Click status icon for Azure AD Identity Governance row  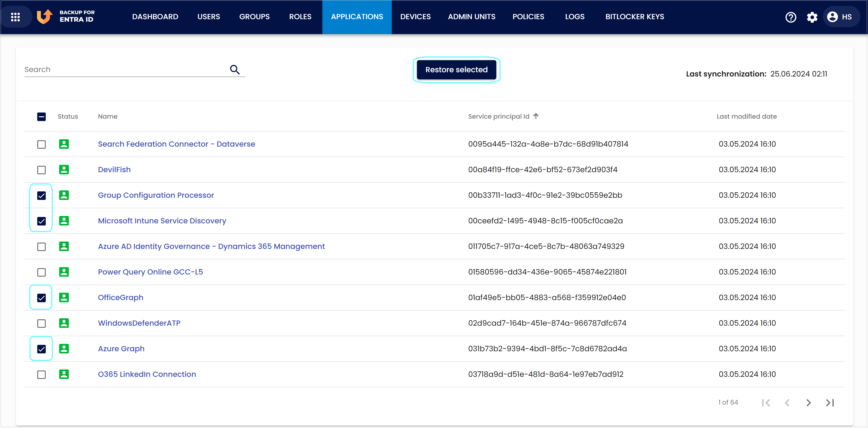pyautogui.click(x=64, y=247)
